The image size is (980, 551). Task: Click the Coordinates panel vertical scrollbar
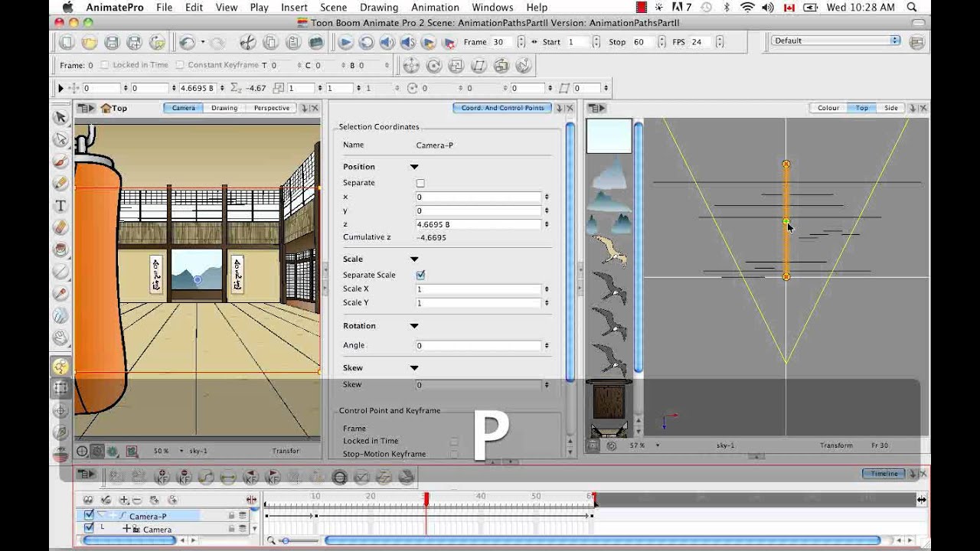click(x=570, y=252)
